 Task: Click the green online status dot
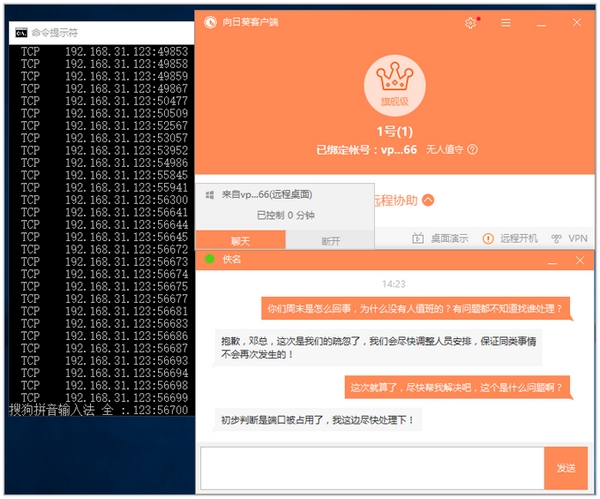(x=210, y=259)
